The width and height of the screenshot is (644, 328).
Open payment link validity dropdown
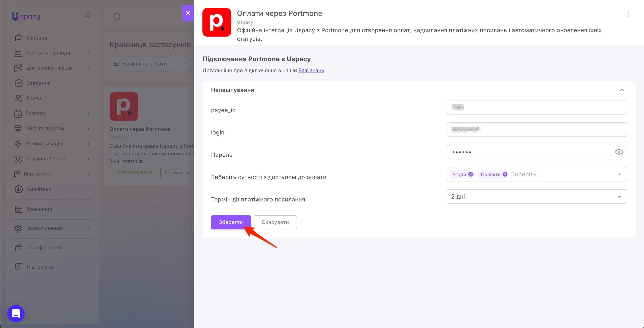tap(537, 197)
